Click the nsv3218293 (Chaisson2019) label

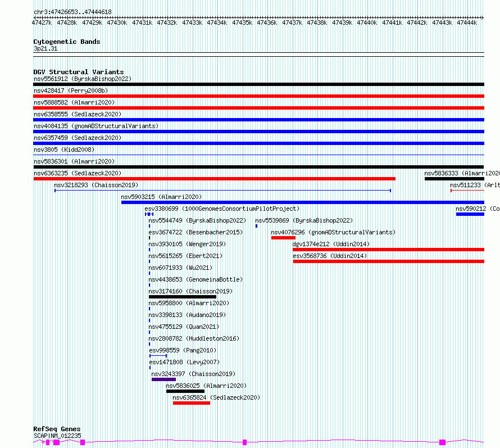[x=96, y=185]
